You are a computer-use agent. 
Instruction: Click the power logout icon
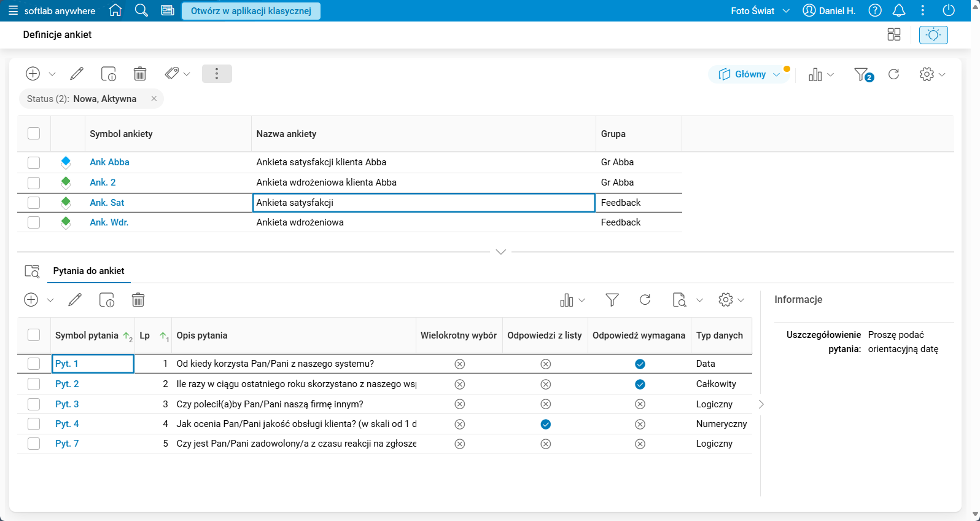point(948,10)
